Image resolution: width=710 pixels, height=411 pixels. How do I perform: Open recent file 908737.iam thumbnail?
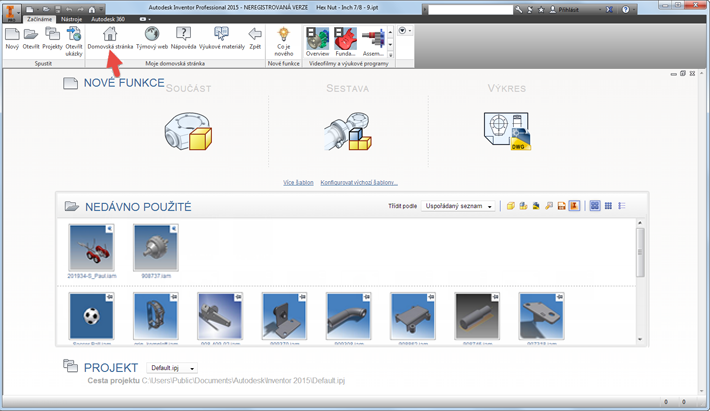coord(156,248)
